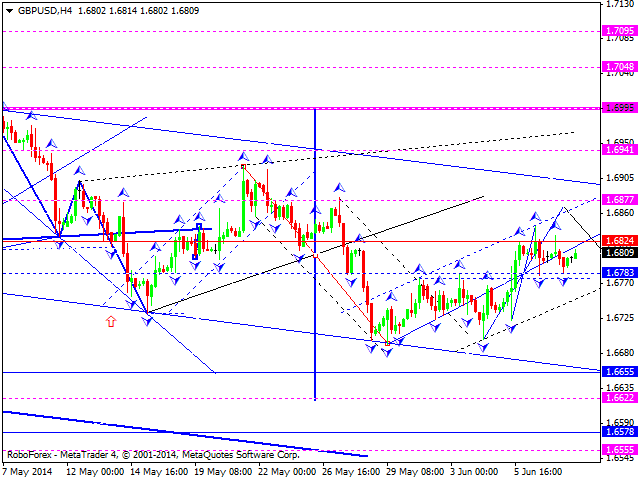The height and width of the screenshot is (480, 640).
Task: Select the 1.6877 price level tag
Action: pos(620,200)
